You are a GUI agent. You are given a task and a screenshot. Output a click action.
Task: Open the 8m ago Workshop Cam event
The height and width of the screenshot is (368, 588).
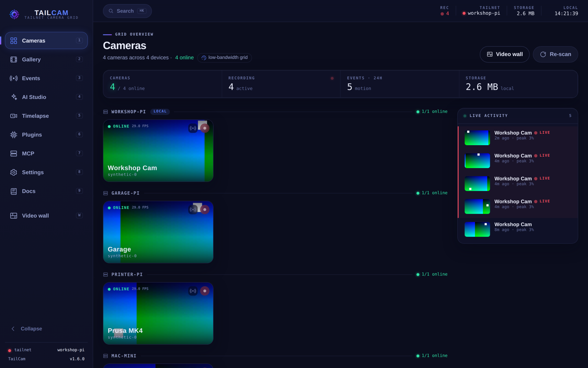click(x=518, y=229)
